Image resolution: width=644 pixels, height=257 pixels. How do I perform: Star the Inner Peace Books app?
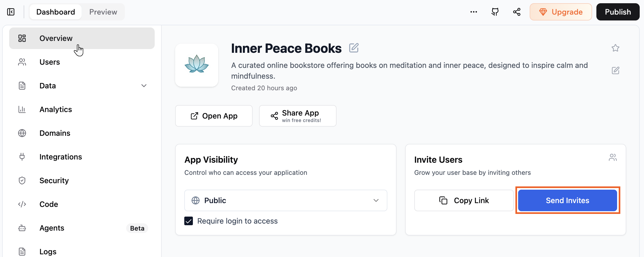pyautogui.click(x=615, y=48)
